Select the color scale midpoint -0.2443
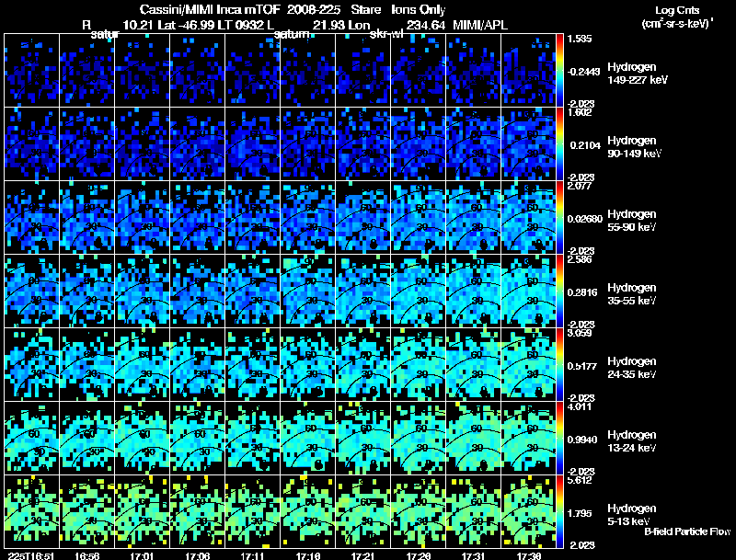 (x=583, y=72)
